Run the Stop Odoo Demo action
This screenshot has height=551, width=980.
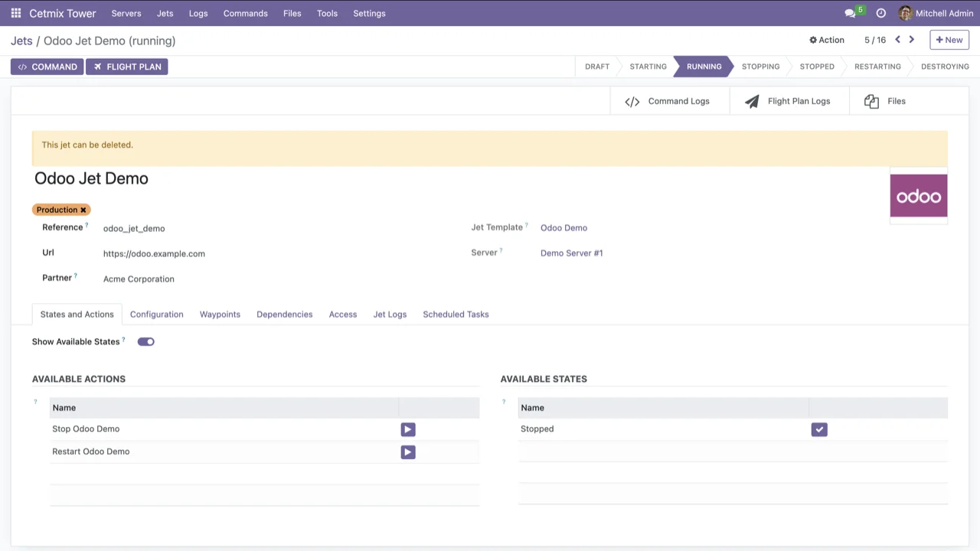(x=407, y=429)
